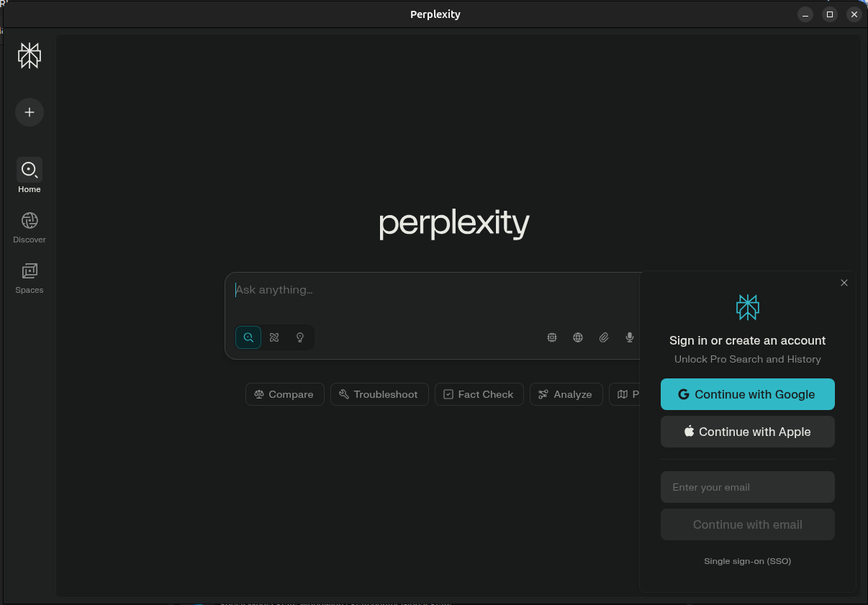Continue with Google

747,394
